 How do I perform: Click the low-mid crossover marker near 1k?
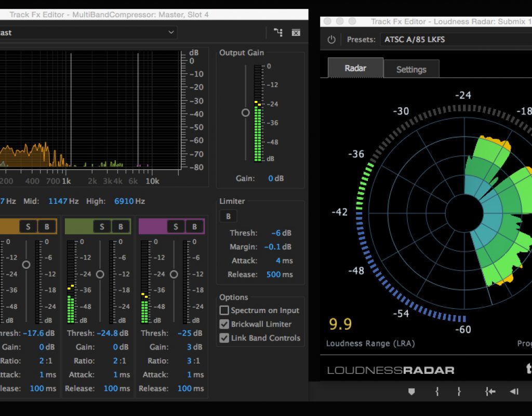71,109
